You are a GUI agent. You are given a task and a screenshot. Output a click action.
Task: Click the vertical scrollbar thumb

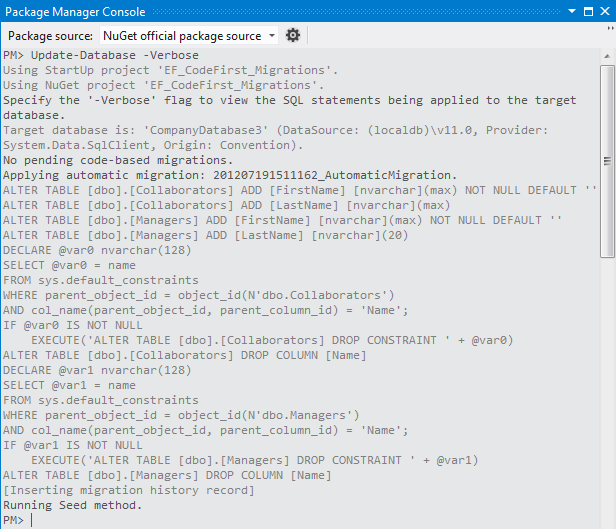tap(607, 160)
